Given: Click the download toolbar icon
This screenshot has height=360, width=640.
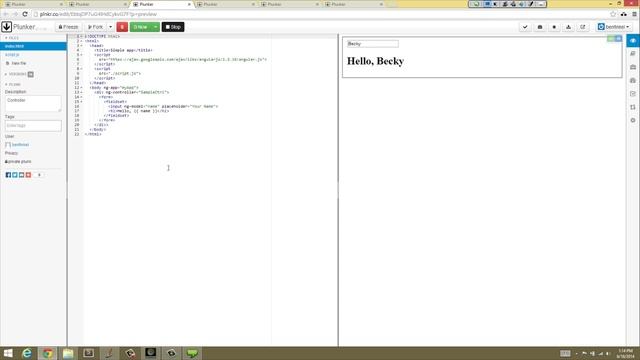Looking at the screenshot, I should tap(569, 27).
